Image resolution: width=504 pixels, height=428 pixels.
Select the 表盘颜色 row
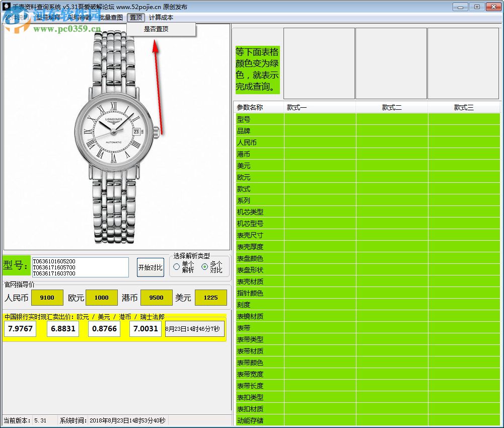pos(368,258)
